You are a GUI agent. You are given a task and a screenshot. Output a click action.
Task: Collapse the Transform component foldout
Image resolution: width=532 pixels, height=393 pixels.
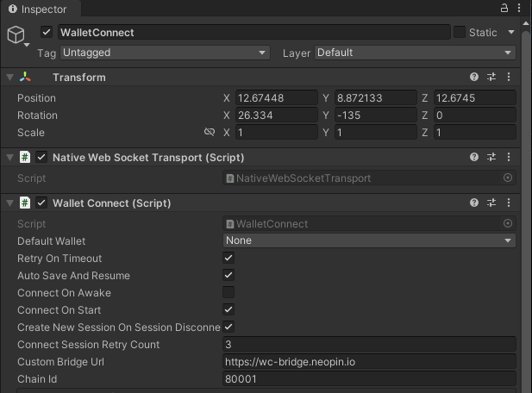pyautogui.click(x=10, y=78)
